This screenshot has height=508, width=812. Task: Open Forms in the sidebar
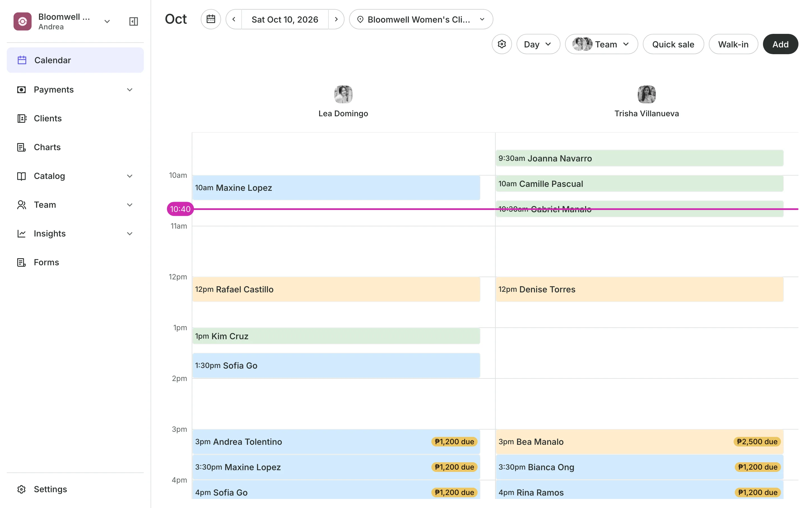click(x=75, y=262)
